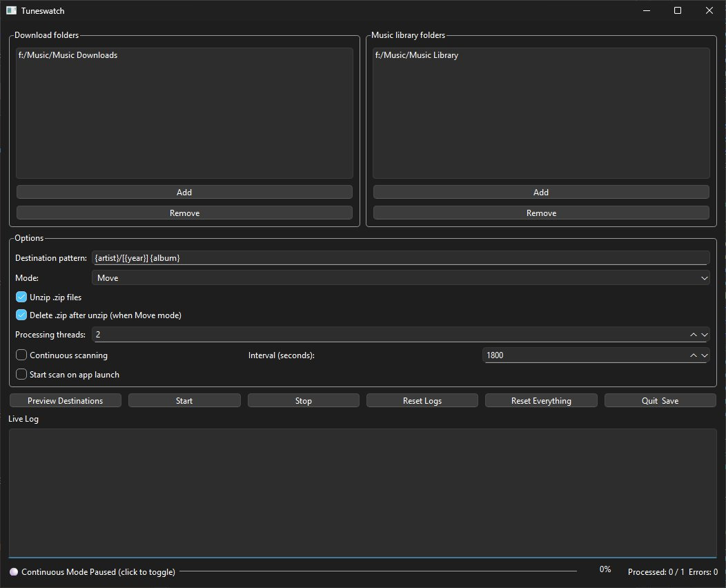
Task: Remove a Music library folder
Action: (541, 213)
